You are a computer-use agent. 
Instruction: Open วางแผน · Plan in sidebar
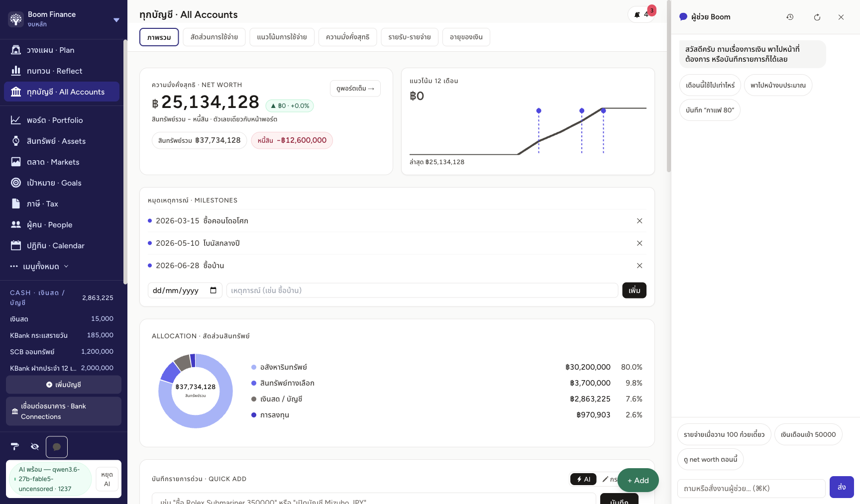[x=62, y=50]
